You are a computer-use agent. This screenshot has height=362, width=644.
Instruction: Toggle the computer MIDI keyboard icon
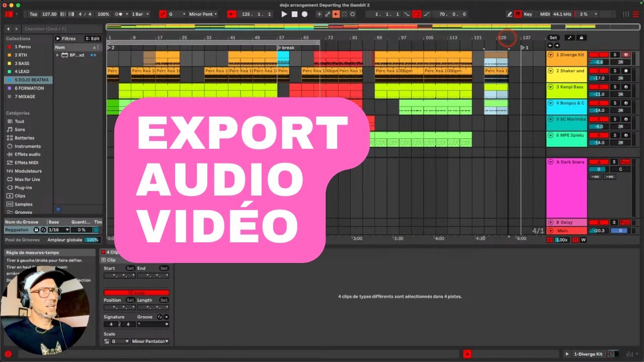coord(518,14)
